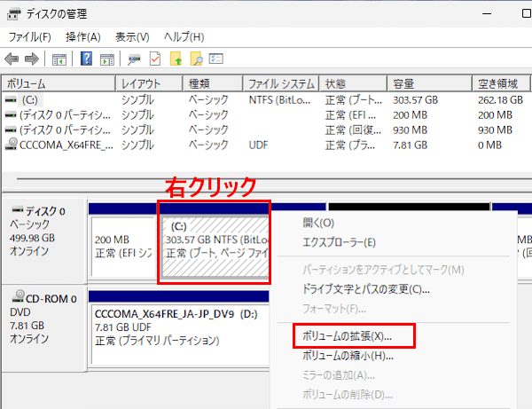Click the 7.81 GB capacity cell in list

410,145
